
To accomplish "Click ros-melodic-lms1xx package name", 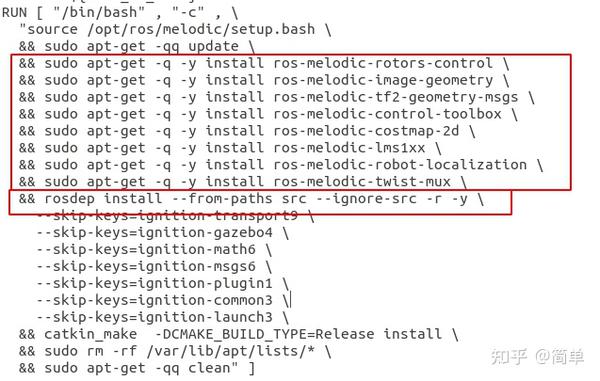I will point(349,148).
